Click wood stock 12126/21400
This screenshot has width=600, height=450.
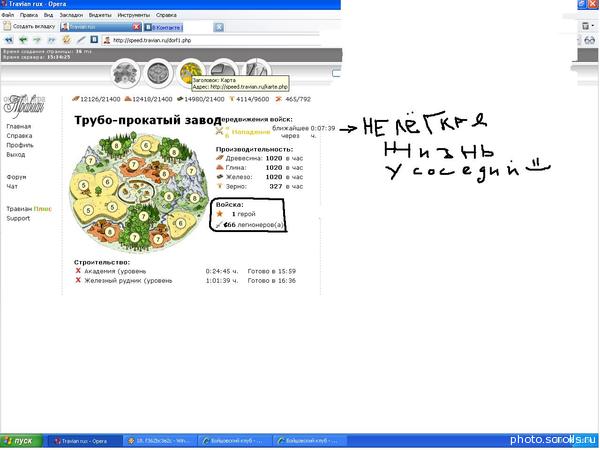point(96,99)
